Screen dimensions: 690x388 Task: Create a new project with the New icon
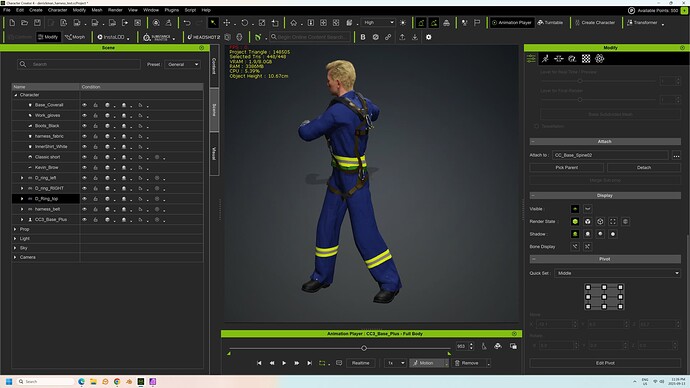click(x=12, y=22)
